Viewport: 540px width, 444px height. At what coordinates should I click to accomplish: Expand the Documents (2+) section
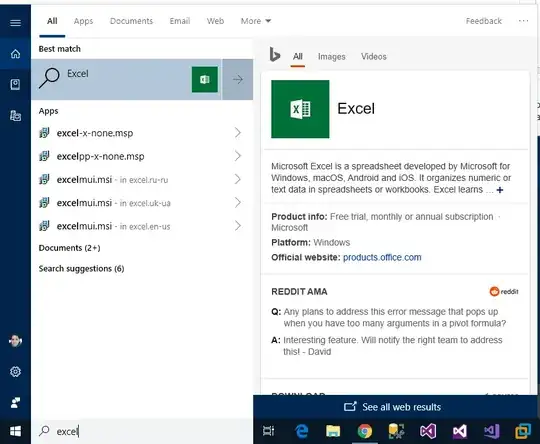(x=70, y=248)
